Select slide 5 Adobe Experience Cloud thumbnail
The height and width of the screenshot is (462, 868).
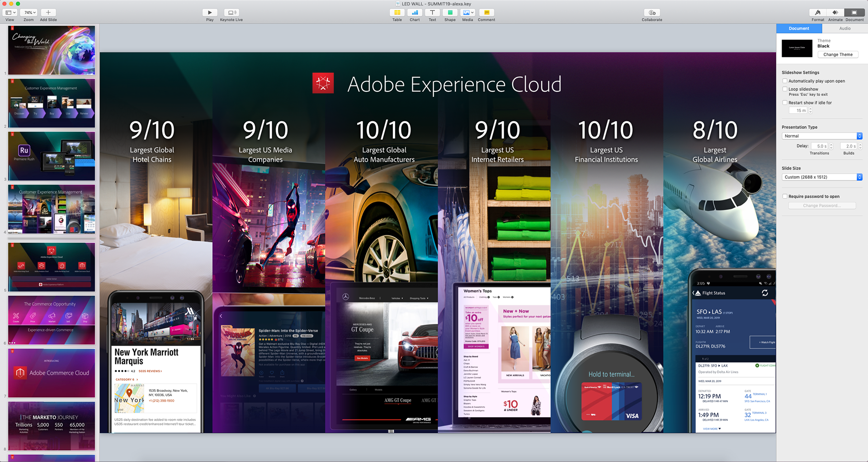[52, 267]
